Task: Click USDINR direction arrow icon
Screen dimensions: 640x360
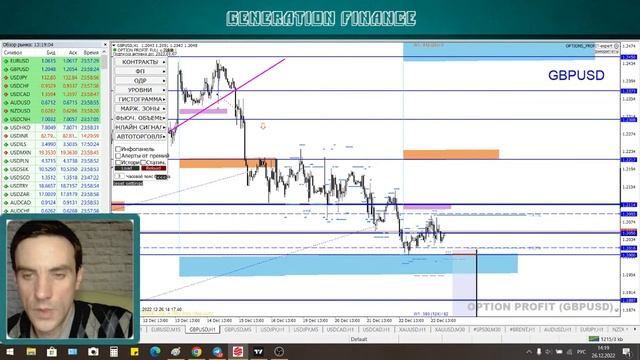Action: (x=6, y=136)
